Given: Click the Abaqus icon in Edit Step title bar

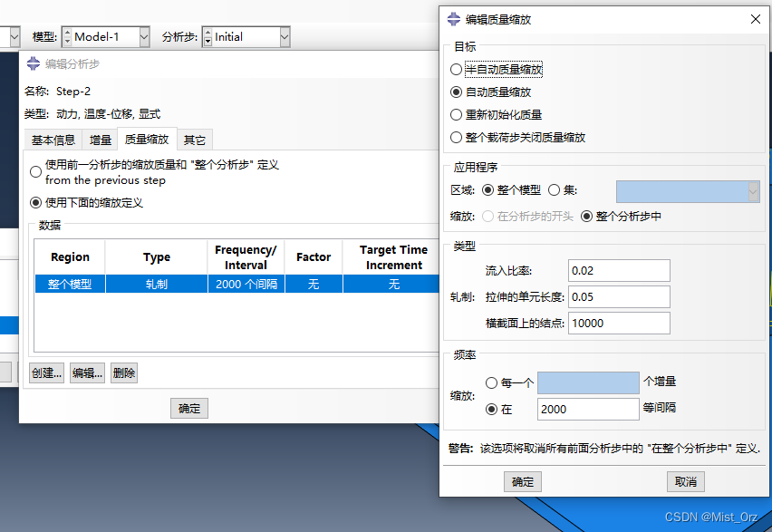Looking at the screenshot, I should point(33,63).
